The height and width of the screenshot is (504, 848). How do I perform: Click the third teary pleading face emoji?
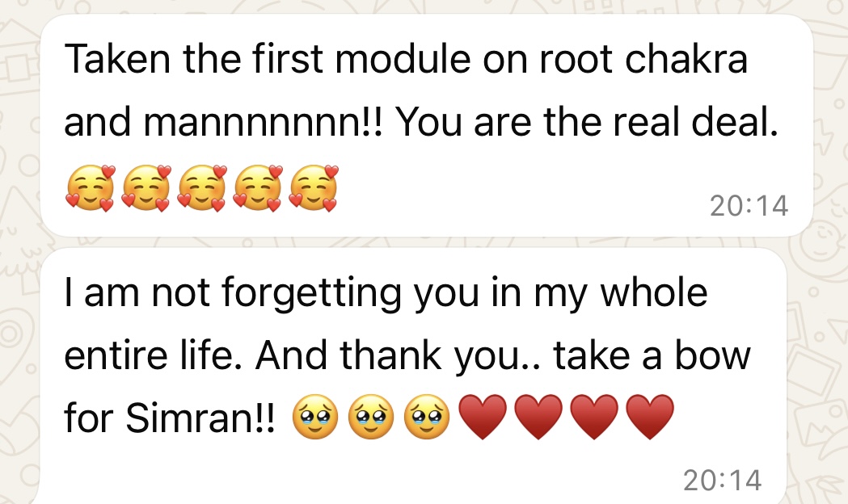424,419
